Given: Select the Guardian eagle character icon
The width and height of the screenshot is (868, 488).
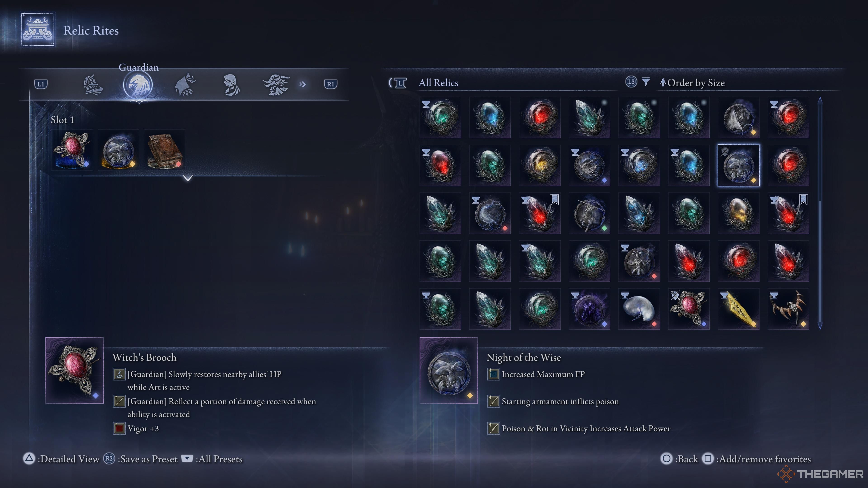Looking at the screenshot, I should click(138, 84).
